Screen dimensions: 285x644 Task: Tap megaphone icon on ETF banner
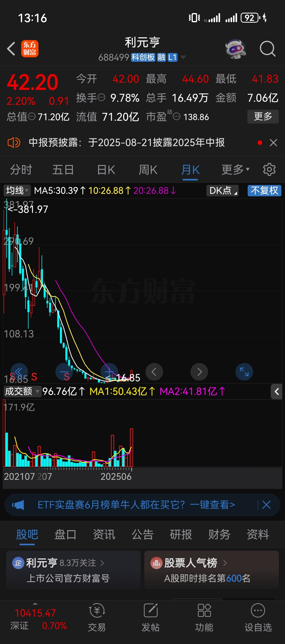click(18, 505)
